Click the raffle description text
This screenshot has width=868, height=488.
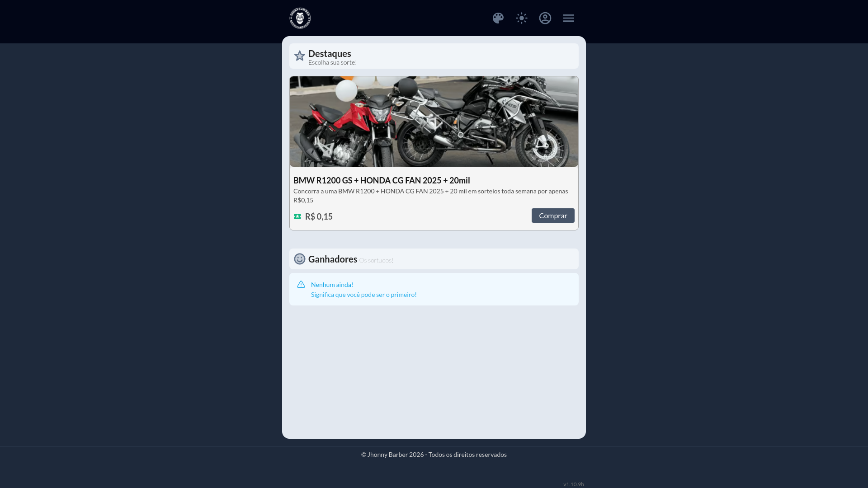[x=431, y=196]
